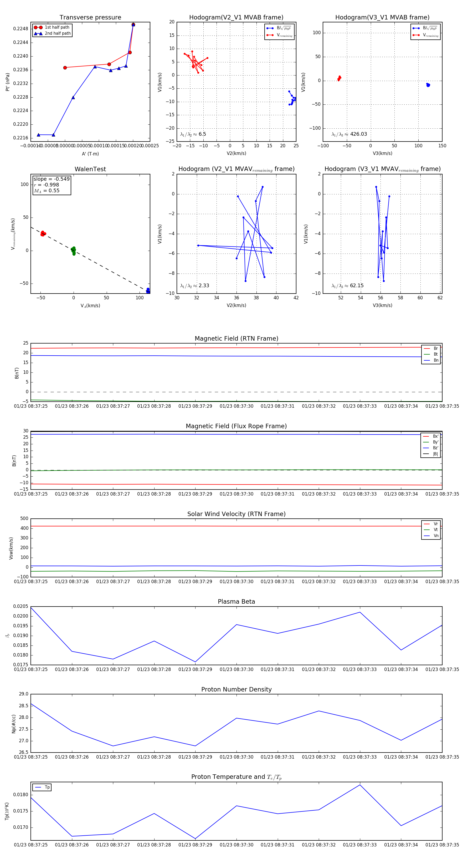This screenshot has width=473, height=868.
Task: Click the eigenvalue ratio annotation reading 62.15
Action: pyautogui.click(x=347, y=286)
